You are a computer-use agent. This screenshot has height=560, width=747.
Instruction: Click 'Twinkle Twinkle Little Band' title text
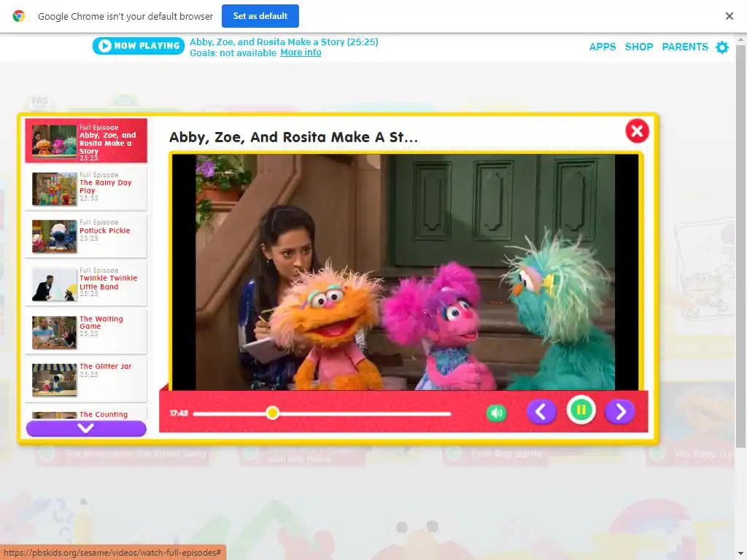pos(108,282)
